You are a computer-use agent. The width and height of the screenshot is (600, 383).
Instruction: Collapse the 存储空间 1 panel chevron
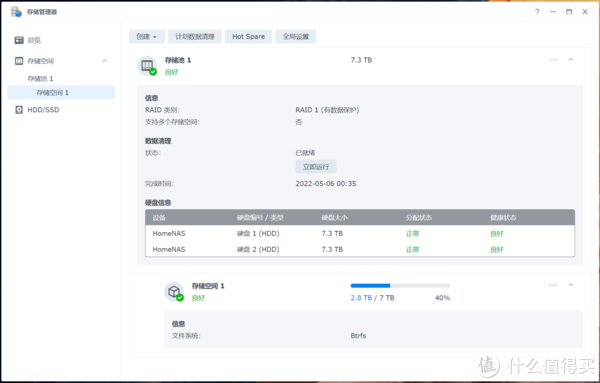(x=571, y=285)
